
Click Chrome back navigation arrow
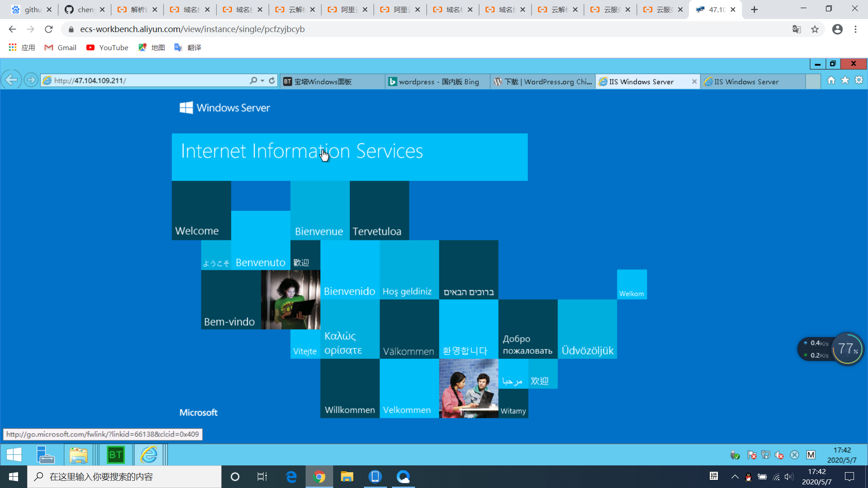[12, 29]
